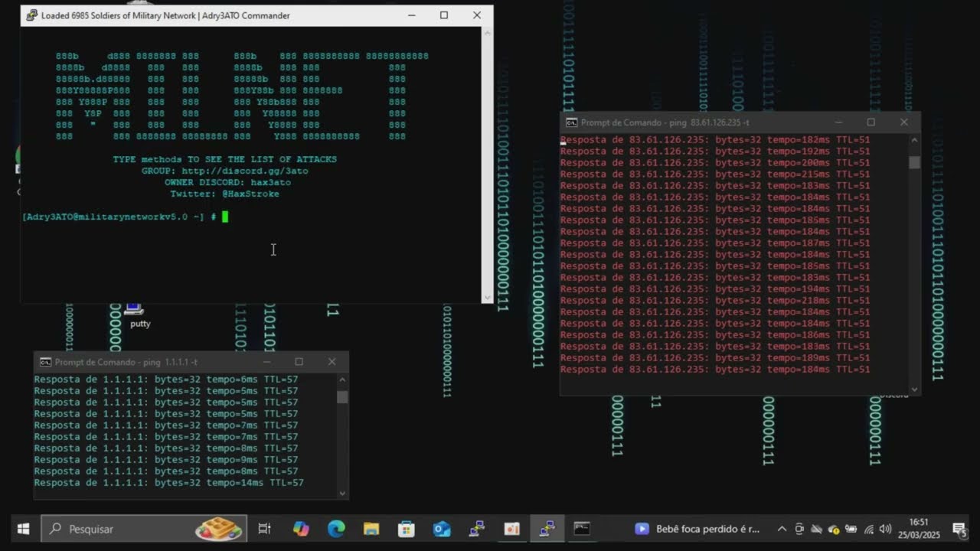Click scroll up arrow in ping 1.1.1.1 window
The width and height of the screenshot is (980, 551).
click(x=342, y=380)
